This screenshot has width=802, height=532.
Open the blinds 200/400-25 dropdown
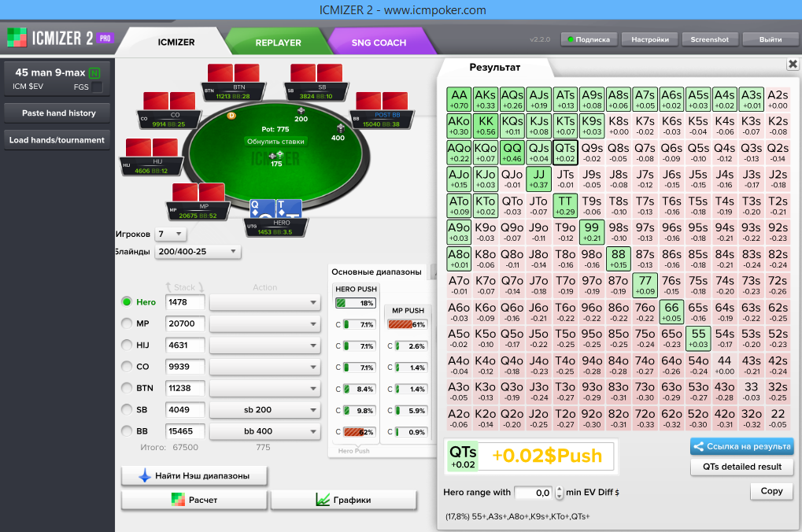pyautogui.click(x=198, y=251)
